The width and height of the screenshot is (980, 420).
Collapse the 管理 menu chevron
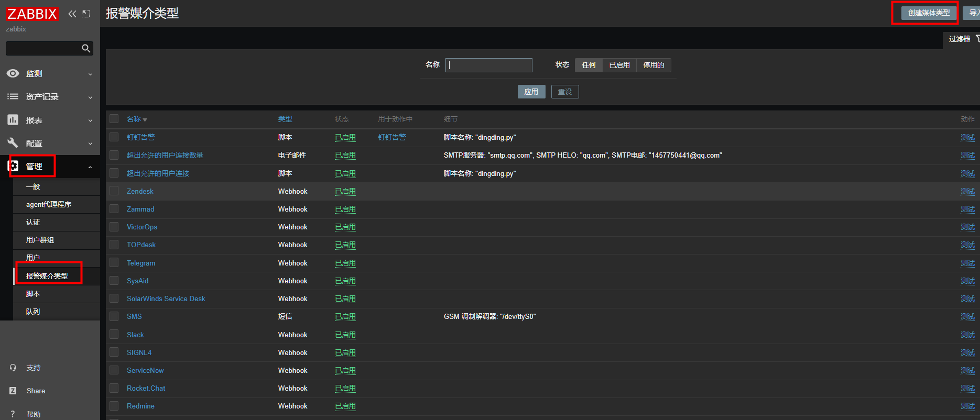(x=90, y=167)
